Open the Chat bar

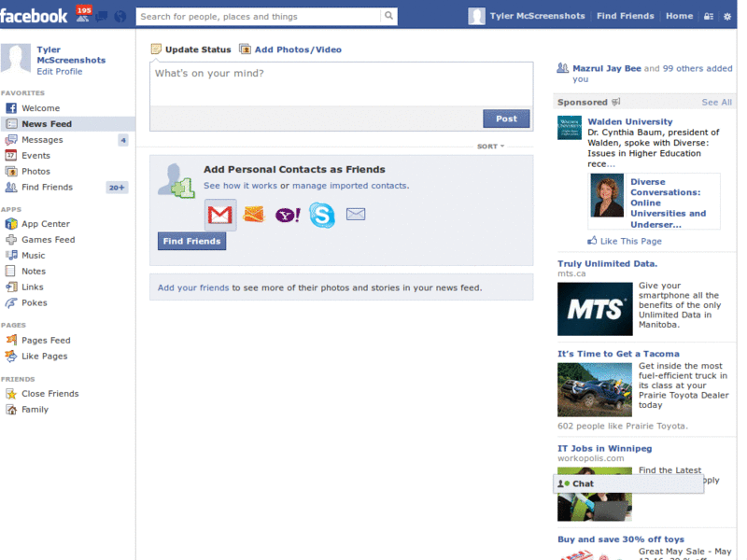[627, 483]
